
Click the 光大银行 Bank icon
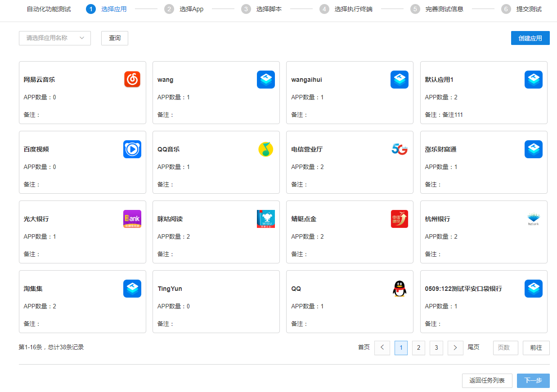pos(132,219)
